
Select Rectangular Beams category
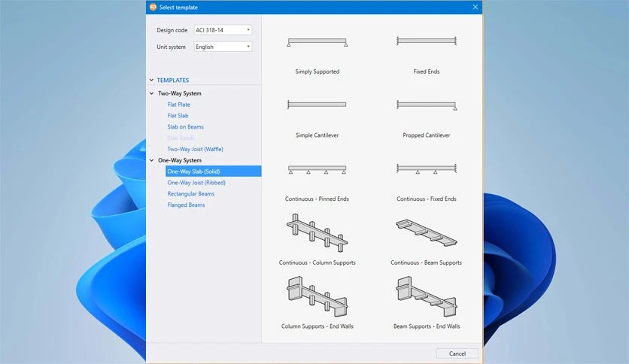190,194
